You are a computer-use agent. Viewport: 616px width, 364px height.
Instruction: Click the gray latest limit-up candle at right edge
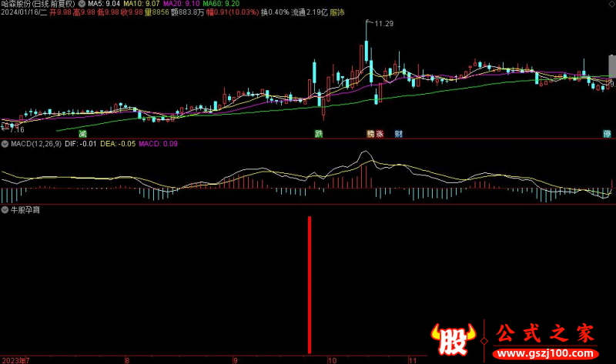pos(612,66)
